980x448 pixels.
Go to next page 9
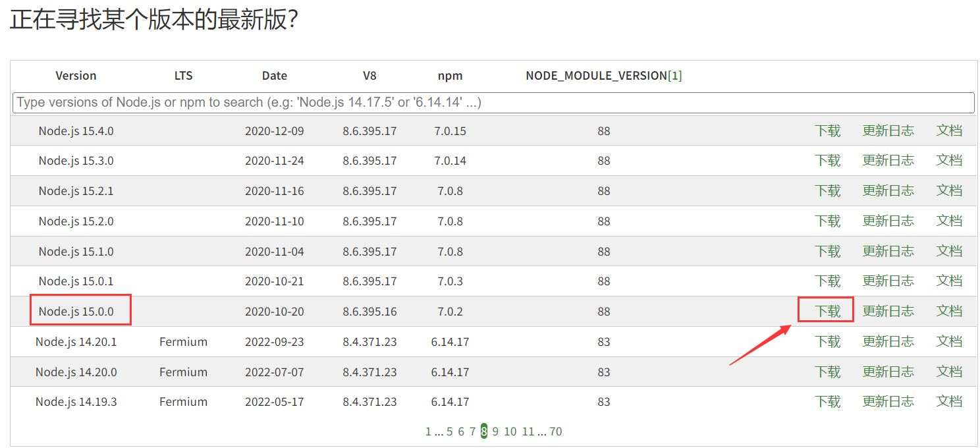[x=497, y=431]
